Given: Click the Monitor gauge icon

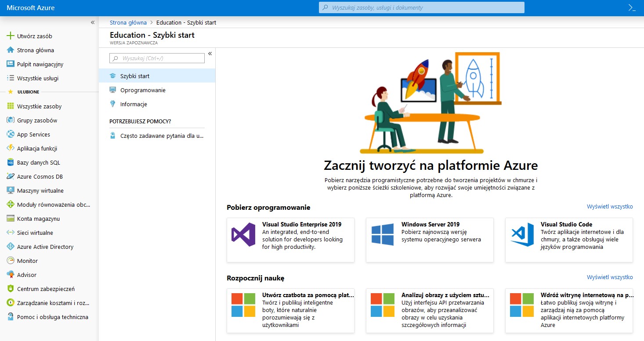Looking at the screenshot, I should tap(11, 261).
